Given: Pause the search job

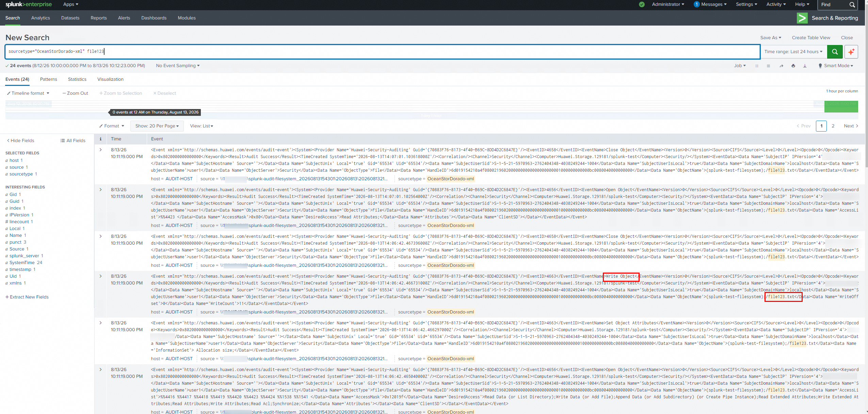Looking at the screenshot, I should pos(757,66).
